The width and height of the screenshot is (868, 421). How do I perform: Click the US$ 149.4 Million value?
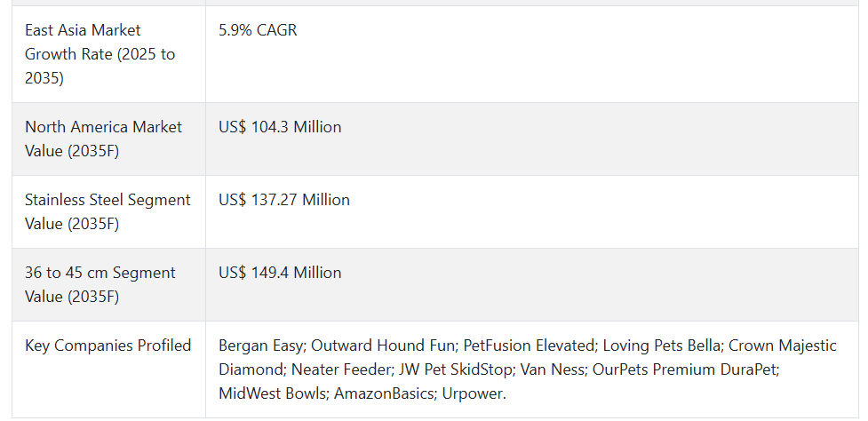280,273
